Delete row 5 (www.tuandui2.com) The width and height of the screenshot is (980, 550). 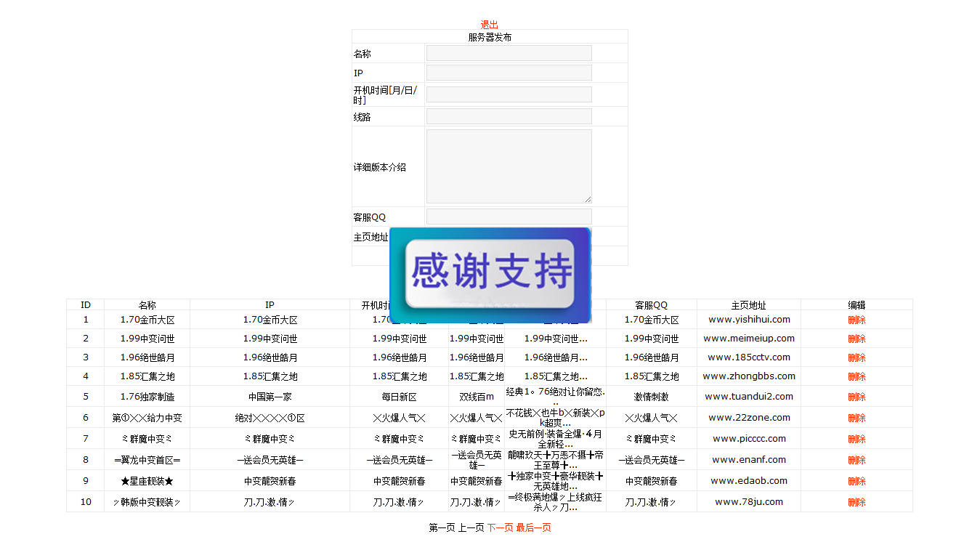(857, 397)
